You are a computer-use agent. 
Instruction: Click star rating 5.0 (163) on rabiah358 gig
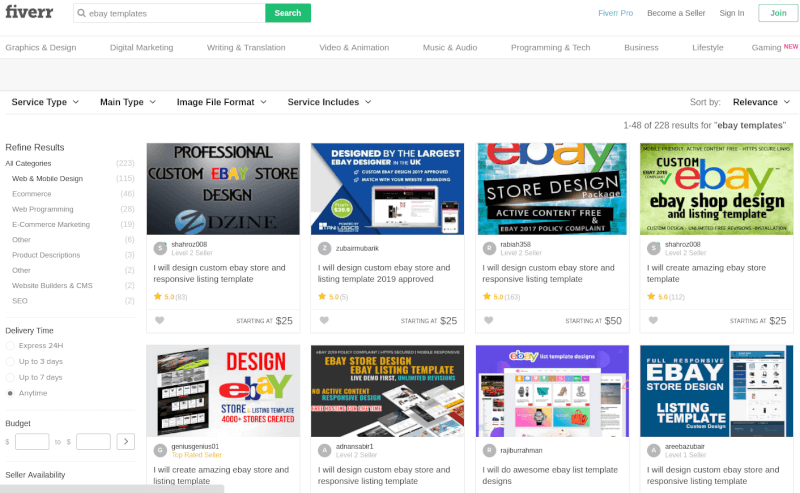point(502,297)
